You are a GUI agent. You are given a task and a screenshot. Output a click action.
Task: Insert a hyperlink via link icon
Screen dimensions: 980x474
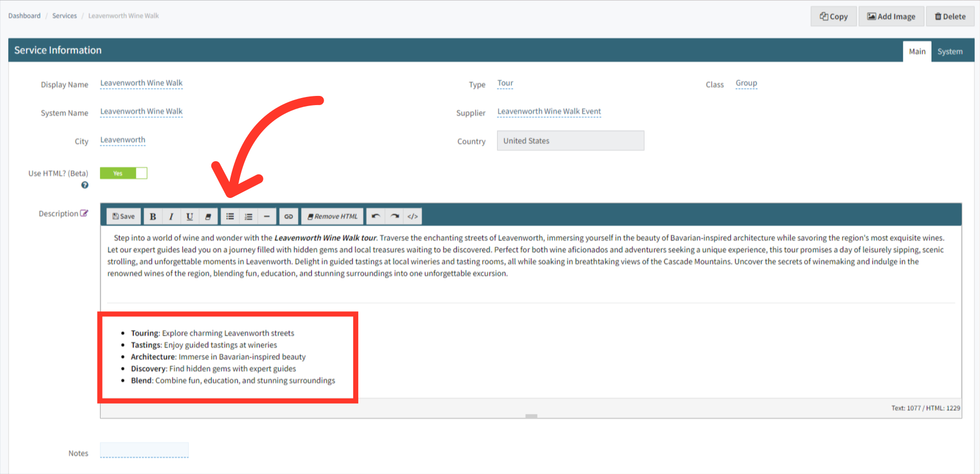click(x=288, y=216)
